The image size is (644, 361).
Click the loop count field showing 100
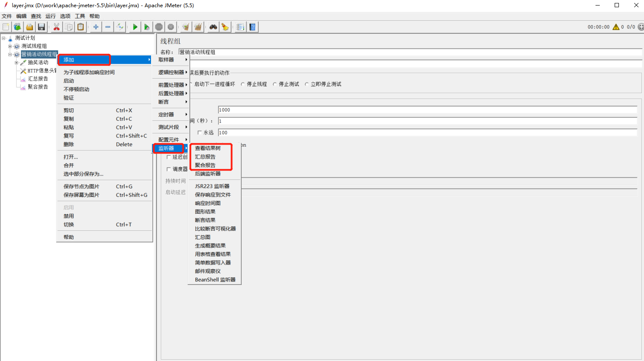(427, 133)
